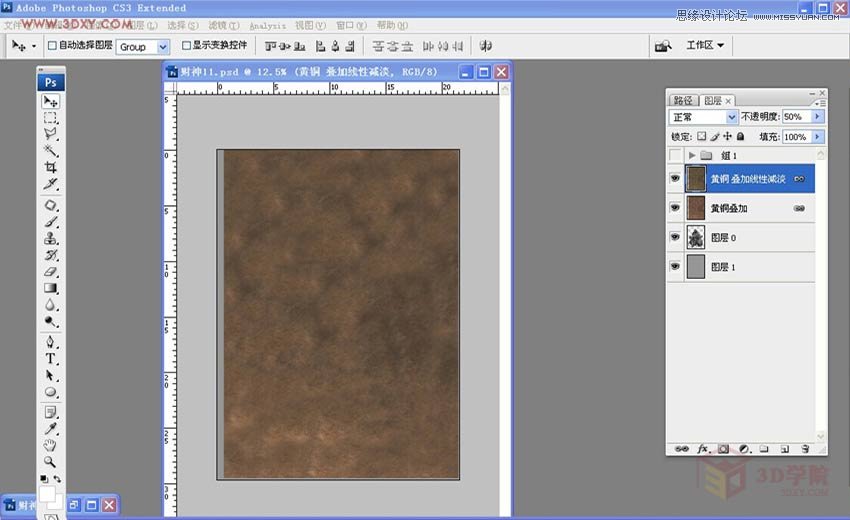
Task: Select the Brush tool
Action: pos(50,222)
